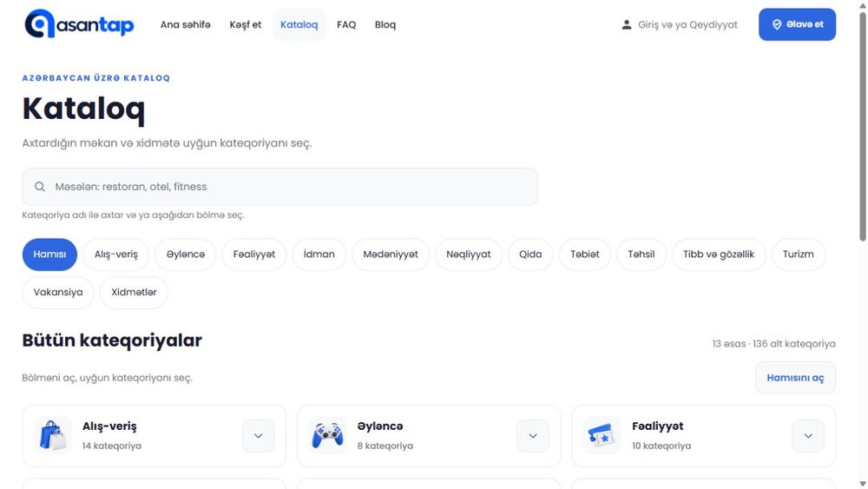This screenshot has height=489, width=868.
Task: Click the Əyləncə gamepad icon
Action: pyautogui.click(x=328, y=435)
